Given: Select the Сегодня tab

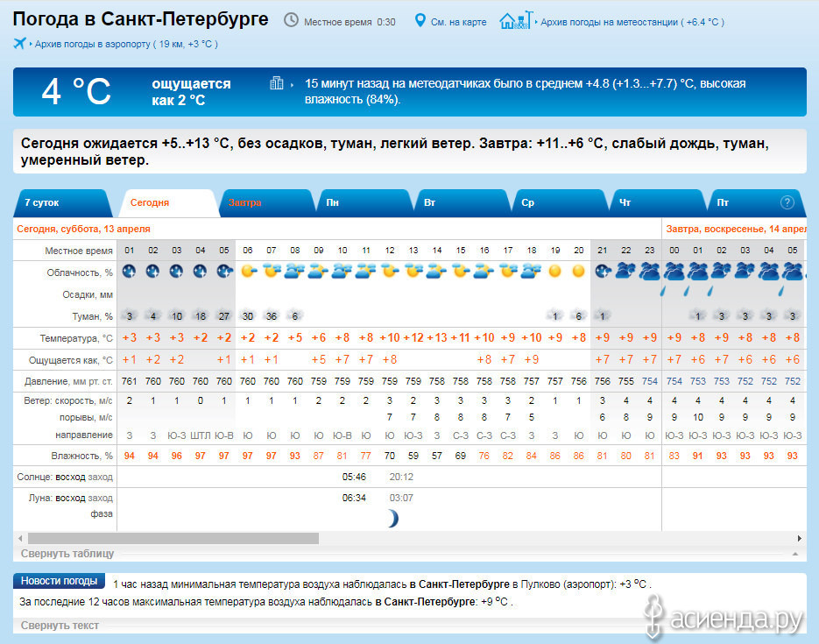Looking at the screenshot, I should [x=168, y=202].
